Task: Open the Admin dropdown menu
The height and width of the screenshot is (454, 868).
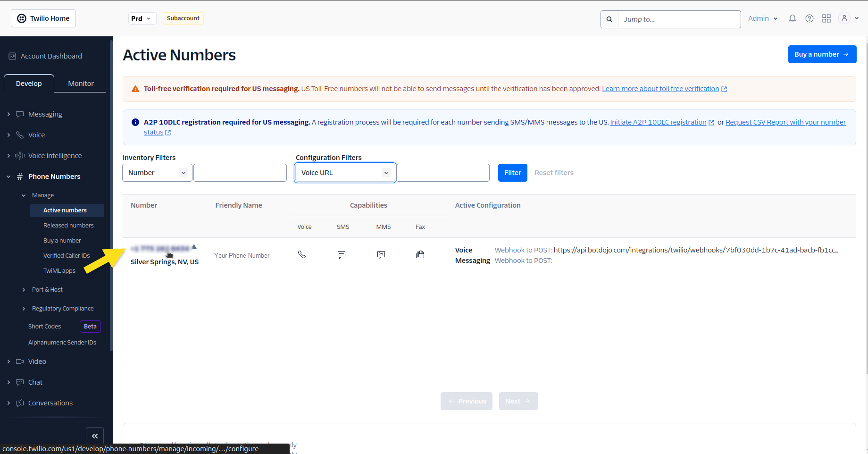Action: pyautogui.click(x=763, y=18)
